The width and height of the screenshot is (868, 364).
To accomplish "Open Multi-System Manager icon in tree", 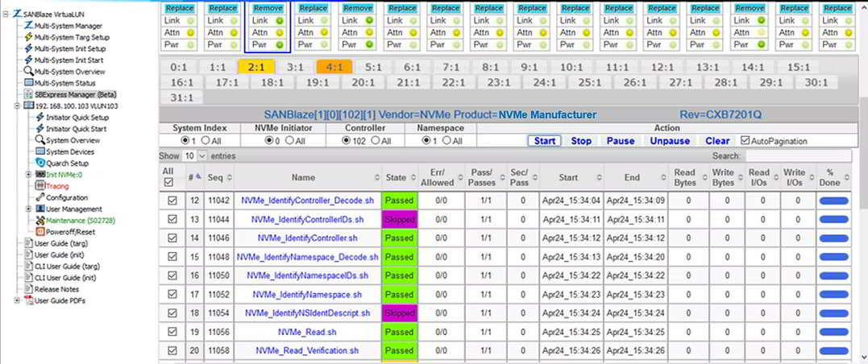I will click(29, 26).
